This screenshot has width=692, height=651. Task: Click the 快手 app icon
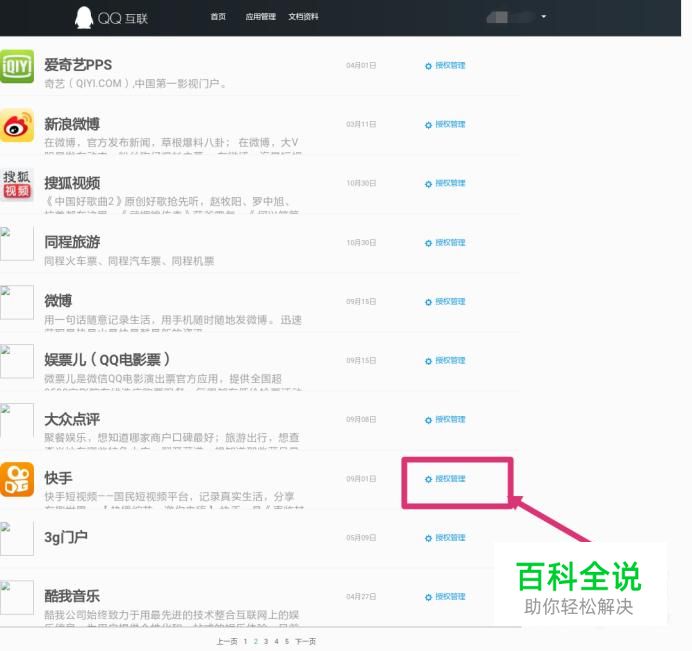pyautogui.click(x=17, y=479)
